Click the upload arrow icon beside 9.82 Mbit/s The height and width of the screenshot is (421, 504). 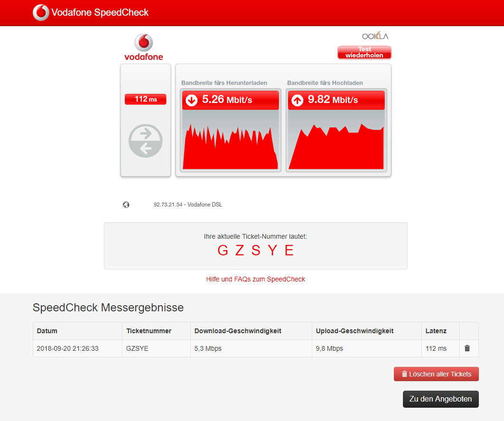(x=297, y=100)
